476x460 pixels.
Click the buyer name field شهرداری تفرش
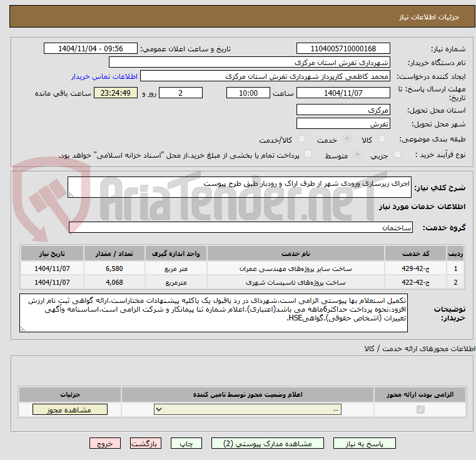point(249,63)
